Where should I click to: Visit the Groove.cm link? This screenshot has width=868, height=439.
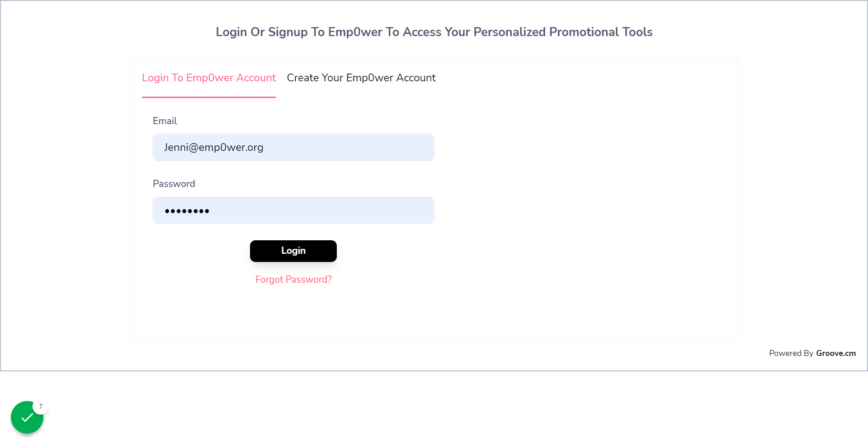[x=836, y=353]
